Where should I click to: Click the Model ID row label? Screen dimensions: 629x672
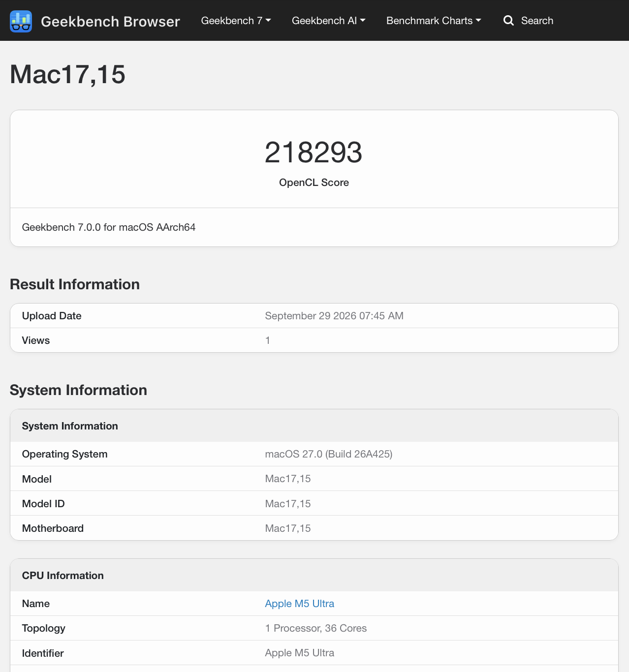click(43, 504)
